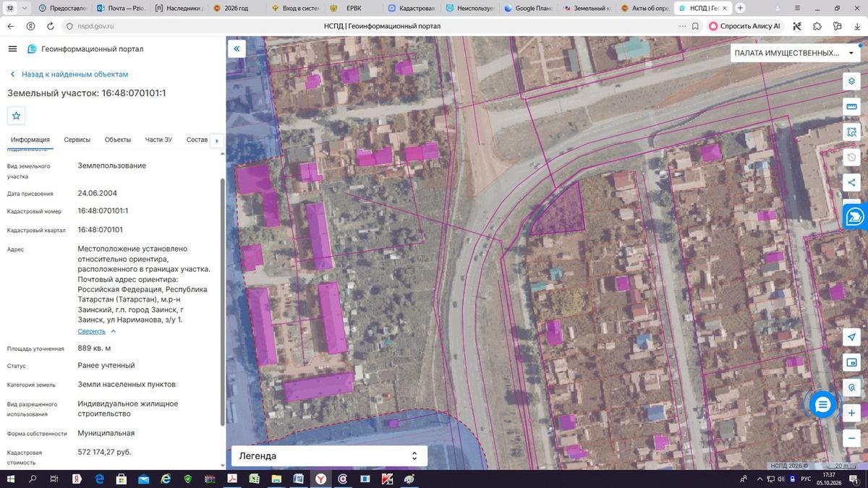Switch to the Части ЗУ tab
The image size is (868, 488).
158,140
